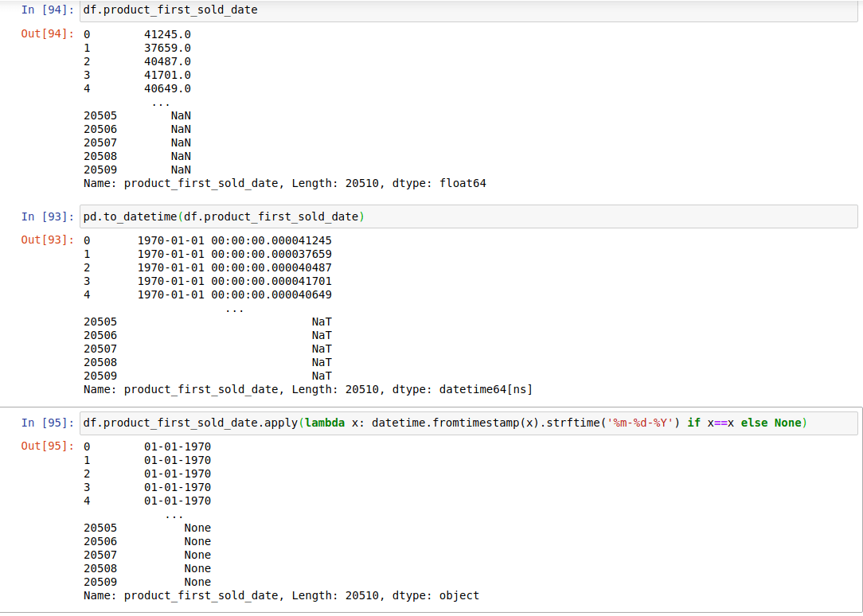Click the None value of row 20505
863x616 pixels.
[197, 528]
